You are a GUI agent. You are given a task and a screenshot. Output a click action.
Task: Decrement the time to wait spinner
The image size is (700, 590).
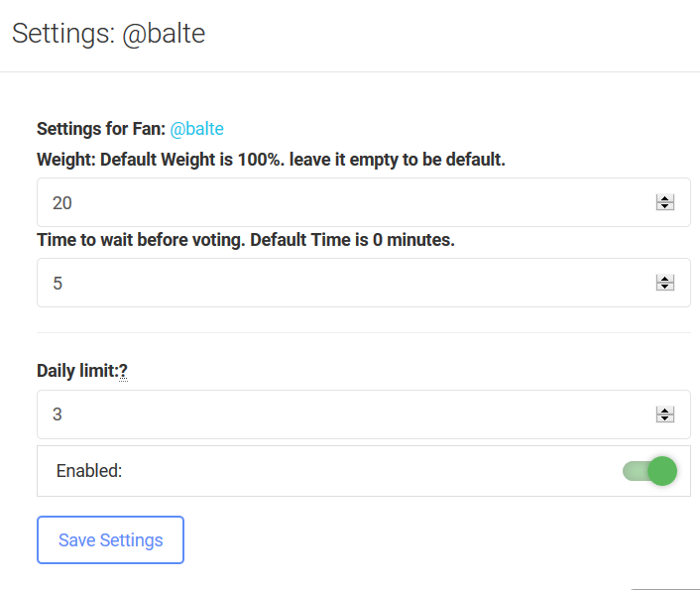tap(665, 288)
